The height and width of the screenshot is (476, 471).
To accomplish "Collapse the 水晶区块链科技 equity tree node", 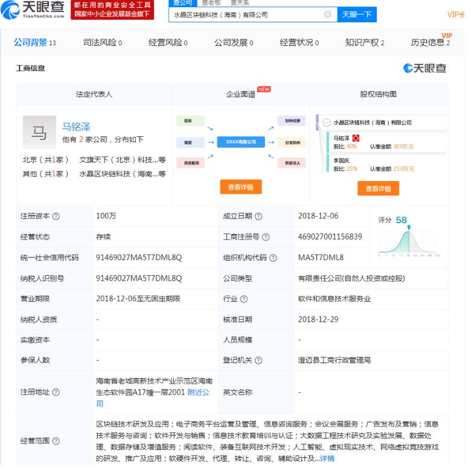I will [326, 122].
